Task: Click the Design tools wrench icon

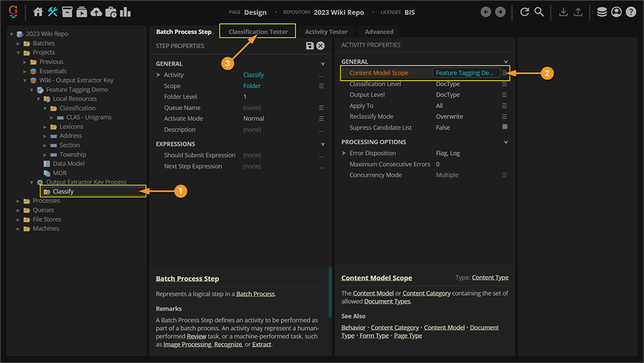Action: click(53, 12)
